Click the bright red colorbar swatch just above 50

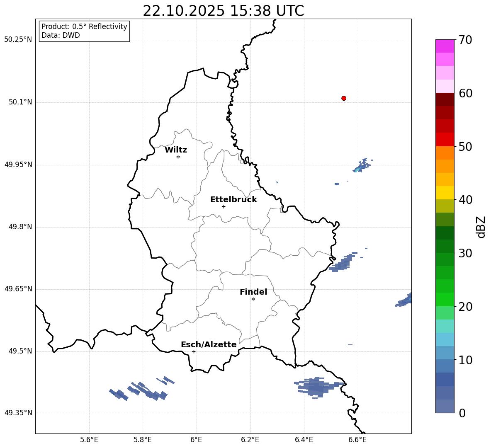(445, 140)
